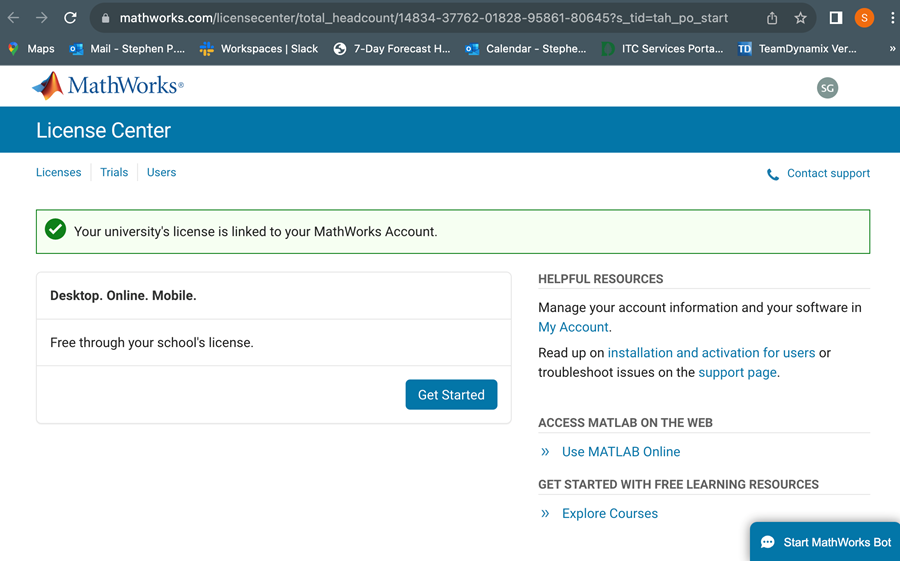Open the TeamDynamix bookmark
Image resolution: width=900 pixels, height=561 pixels.
pos(797,49)
